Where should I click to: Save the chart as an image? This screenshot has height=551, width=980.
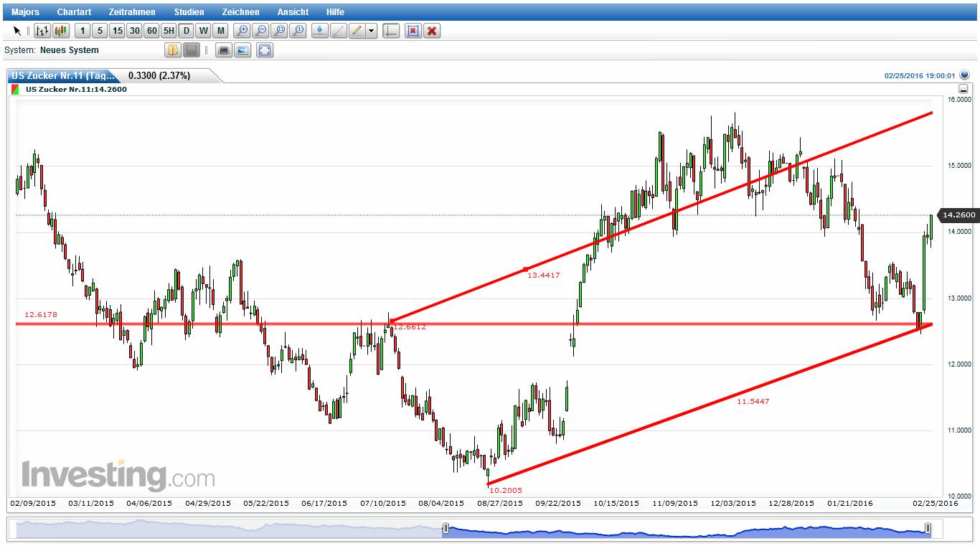pos(242,50)
